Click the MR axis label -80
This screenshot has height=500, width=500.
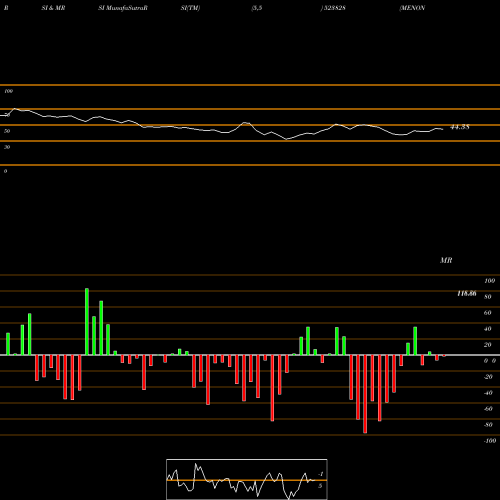[488, 425]
